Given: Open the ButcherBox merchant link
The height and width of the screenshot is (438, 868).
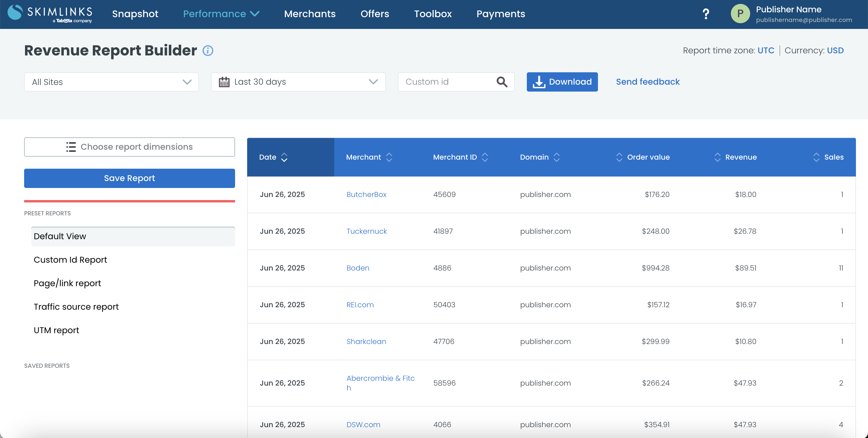Looking at the screenshot, I should click(366, 195).
